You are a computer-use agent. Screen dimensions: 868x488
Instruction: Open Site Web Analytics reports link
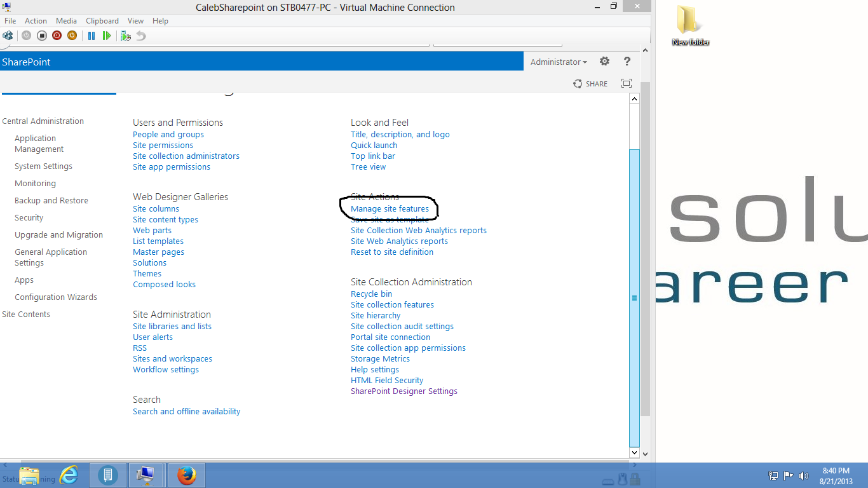click(399, 241)
